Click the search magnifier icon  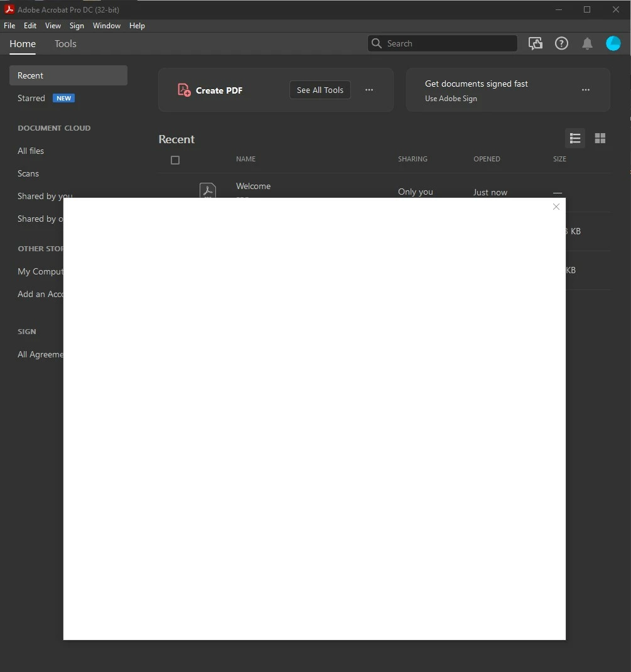pyautogui.click(x=377, y=43)
